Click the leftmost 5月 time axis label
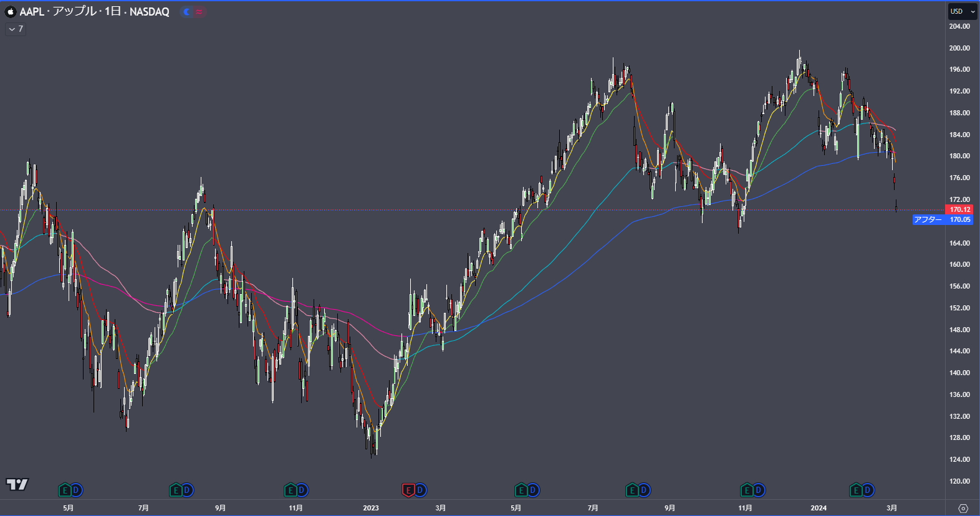This screenshot has width=980, height=516. pyautogui.click(x=69, y=508)
